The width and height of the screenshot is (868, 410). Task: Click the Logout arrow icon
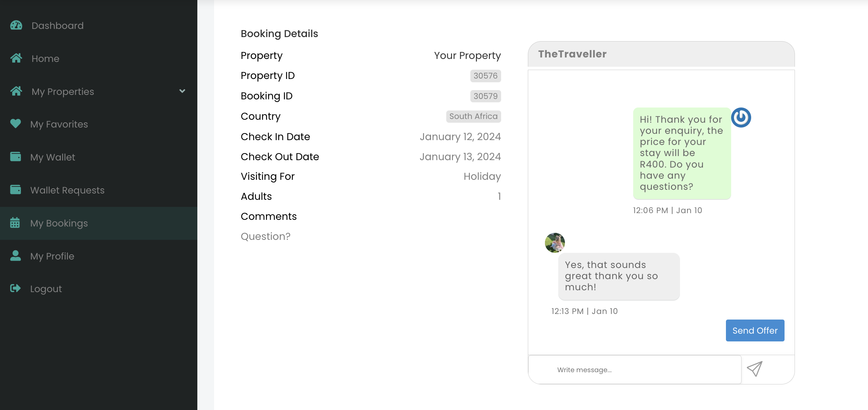point(15,288)
